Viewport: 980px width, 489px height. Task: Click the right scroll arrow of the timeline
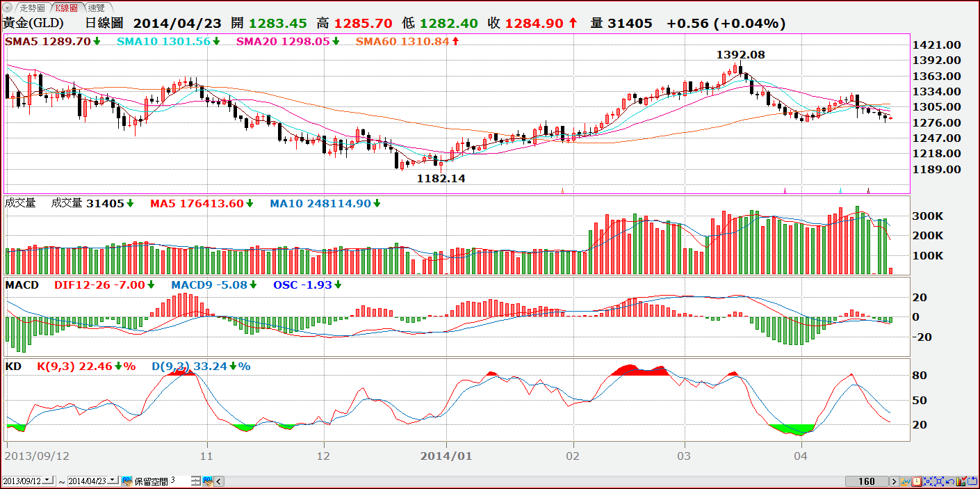pyautogui.click(x=895, y=481)
